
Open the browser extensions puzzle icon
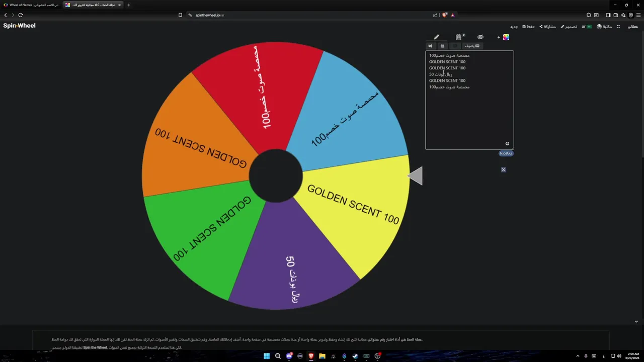[x=589, y=15]
